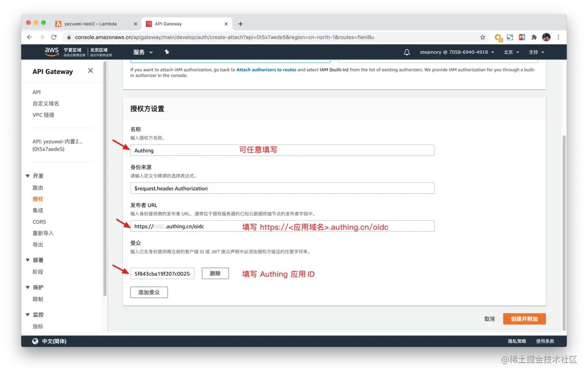Click the 添加受众 button

coord(149,292)
